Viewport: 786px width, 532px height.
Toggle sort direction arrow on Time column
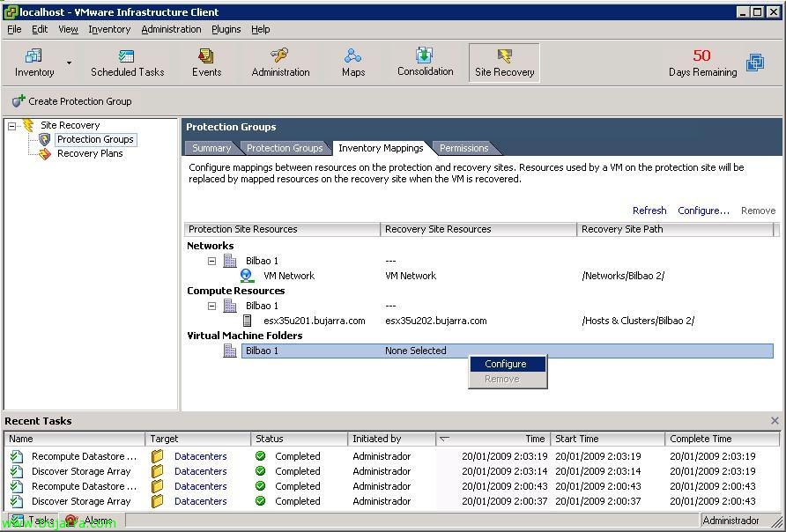pos(445,439)
